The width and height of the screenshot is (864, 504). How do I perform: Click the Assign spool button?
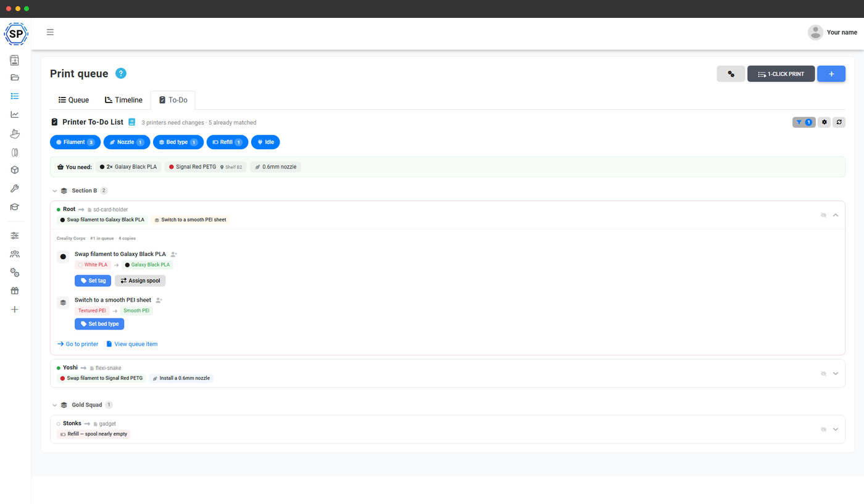pyautogui.click(x=140, y=281)
